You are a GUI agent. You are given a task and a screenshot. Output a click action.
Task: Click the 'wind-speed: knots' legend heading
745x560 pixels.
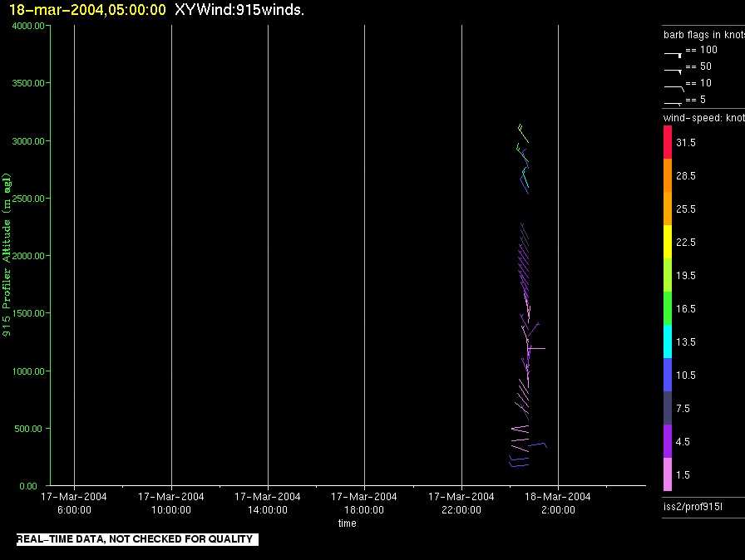(x=703, y=118)
